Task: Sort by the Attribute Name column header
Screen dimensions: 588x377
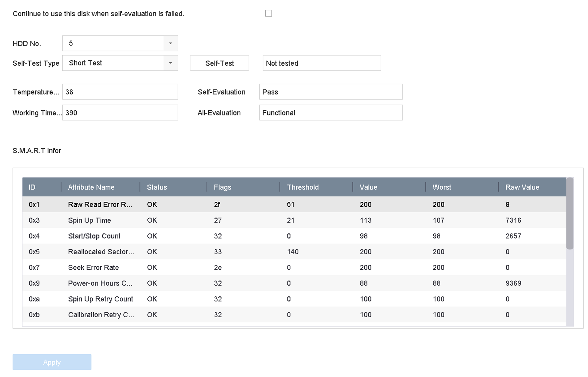Action: pos(91,187)
